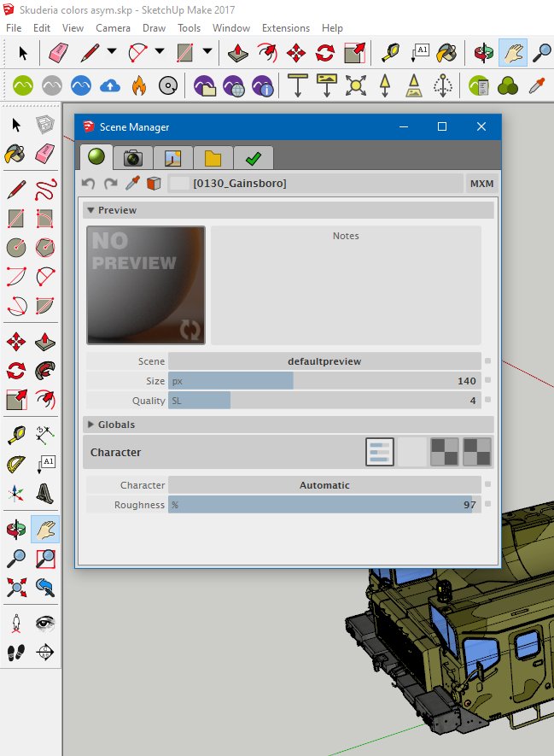554x756 pixels.
Task: Select the Protractor tool
Action: click(x=15, y=465)
